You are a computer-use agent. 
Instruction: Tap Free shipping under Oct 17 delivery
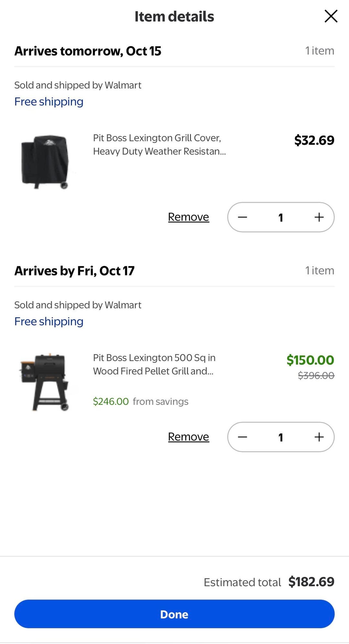coord(49,322)
